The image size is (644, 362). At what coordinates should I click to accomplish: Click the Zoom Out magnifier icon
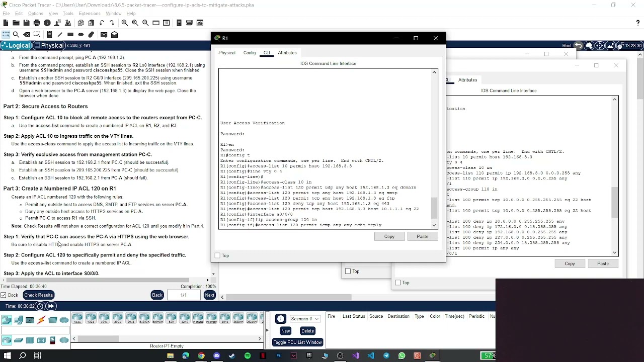click(x=145, y=23)
